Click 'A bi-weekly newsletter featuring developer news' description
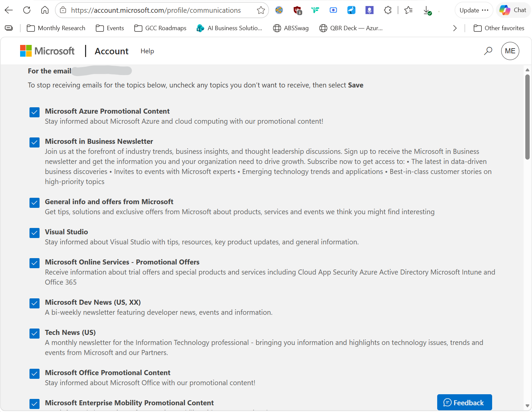This screenshot has height=412, width=532. point(159,312)
